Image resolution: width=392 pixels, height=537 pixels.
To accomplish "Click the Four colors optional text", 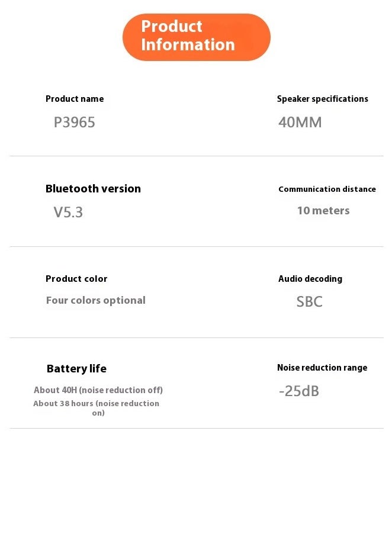I will [96, 300].
